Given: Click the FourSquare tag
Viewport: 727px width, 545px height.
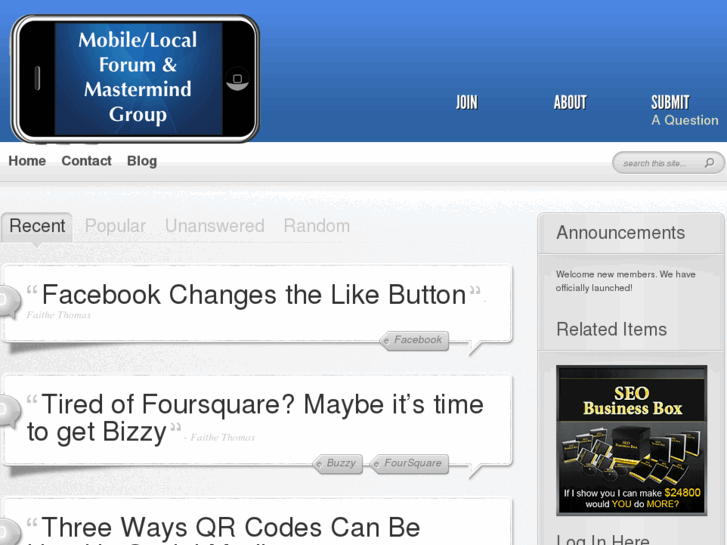Looking at the screenshot, I should click(409, 463).
